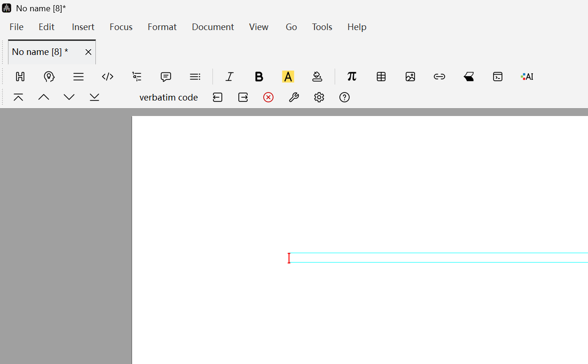The image size is (588, 364).
Task: Select the No name [8] document tab
Action: pyautogui.click(x=40, y=52)
